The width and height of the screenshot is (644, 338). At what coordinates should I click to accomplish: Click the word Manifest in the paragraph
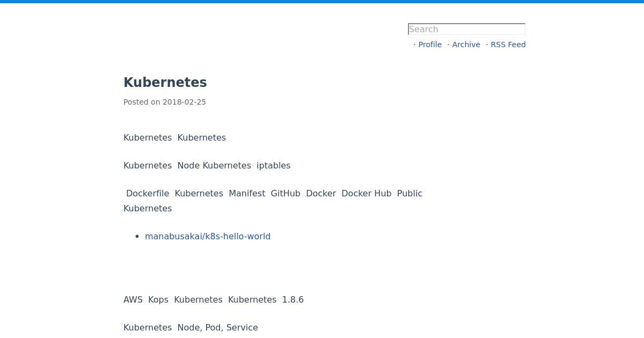tap(247, 193)
